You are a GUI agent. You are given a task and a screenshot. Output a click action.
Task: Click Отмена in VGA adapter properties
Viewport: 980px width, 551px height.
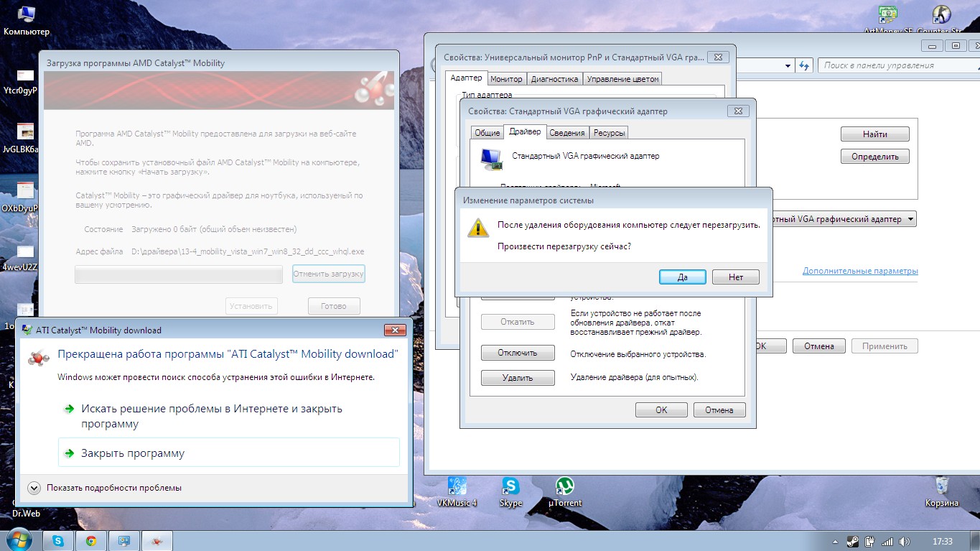719,410
